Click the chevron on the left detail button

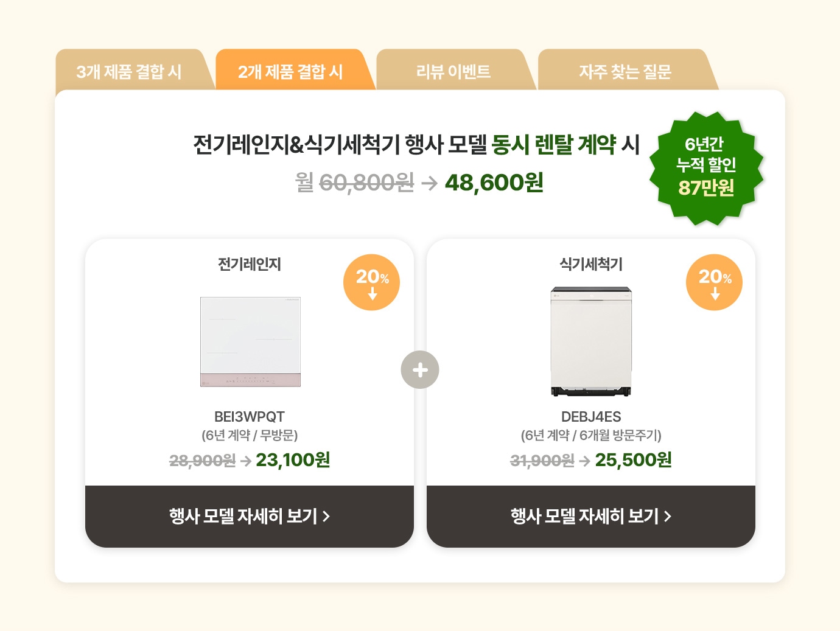coord(326,517)
